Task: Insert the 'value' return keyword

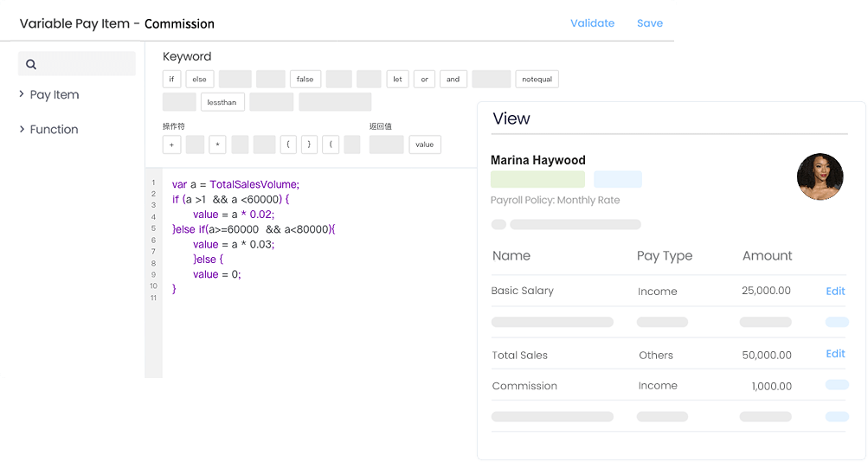Action: coord(425,144)
